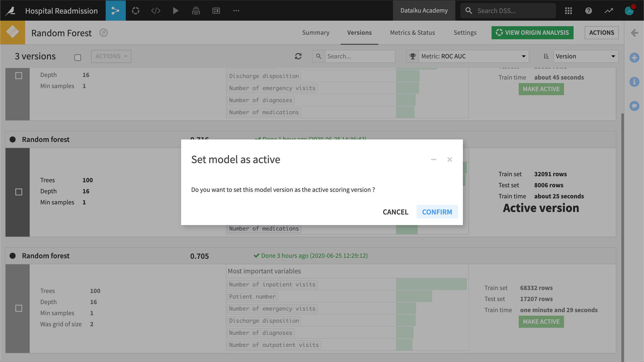The image size is (644, 362).
Task: Toggle the select all versions checkbox
Action: click(x=78, y=58)
